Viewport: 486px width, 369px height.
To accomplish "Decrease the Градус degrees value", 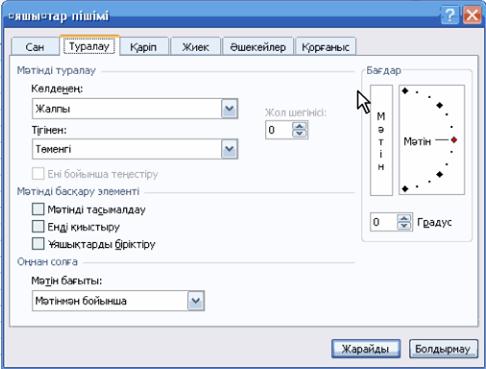I will coord(404,226).
